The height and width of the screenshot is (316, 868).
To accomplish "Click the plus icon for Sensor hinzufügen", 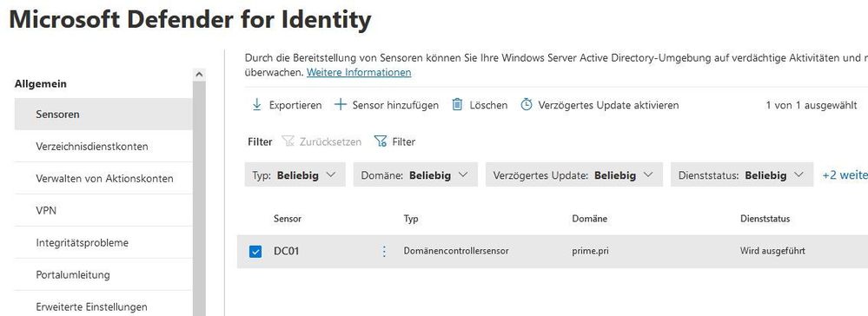I will (x=341, y=104).
